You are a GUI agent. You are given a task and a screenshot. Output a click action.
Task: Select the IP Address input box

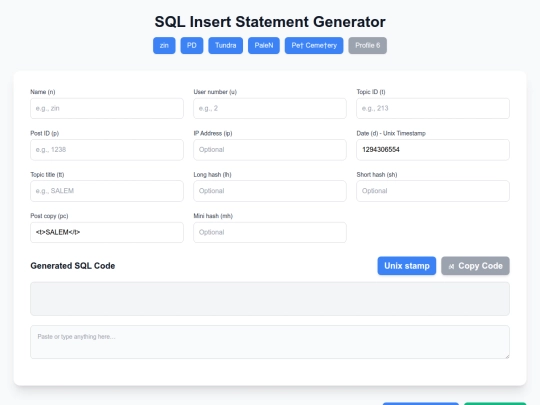tap(270, 150)
